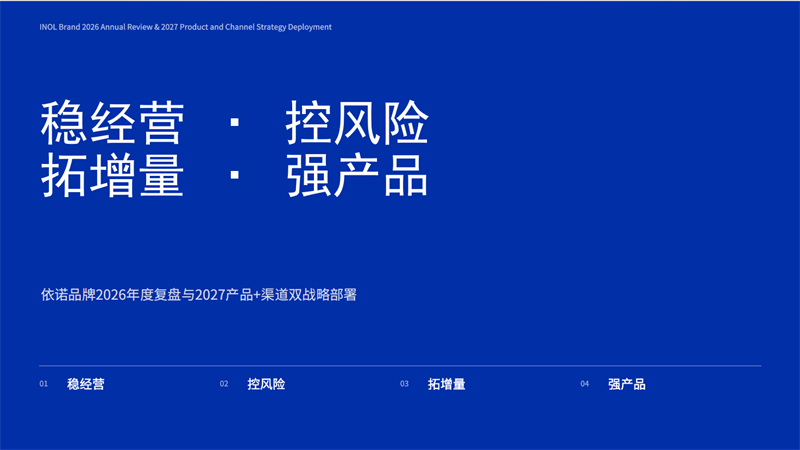Click the section number 01
The height and width of the screenshot is (450, 800).
coord(43,384)
